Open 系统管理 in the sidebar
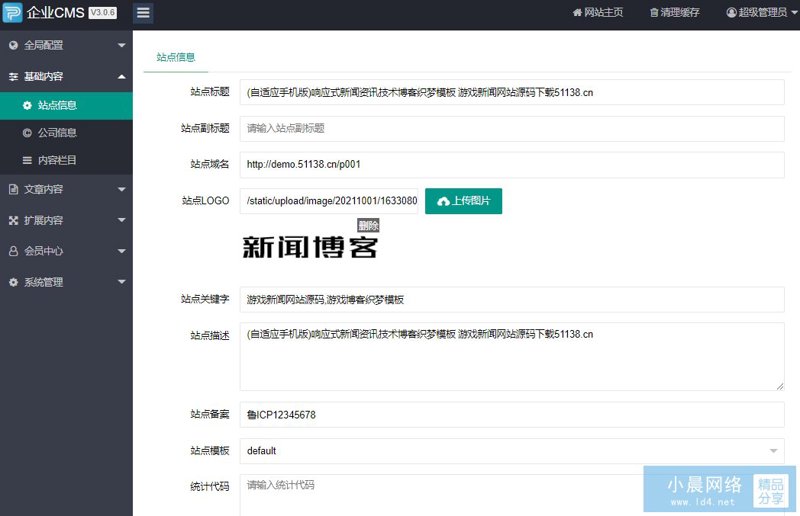 tap(66, 282)
